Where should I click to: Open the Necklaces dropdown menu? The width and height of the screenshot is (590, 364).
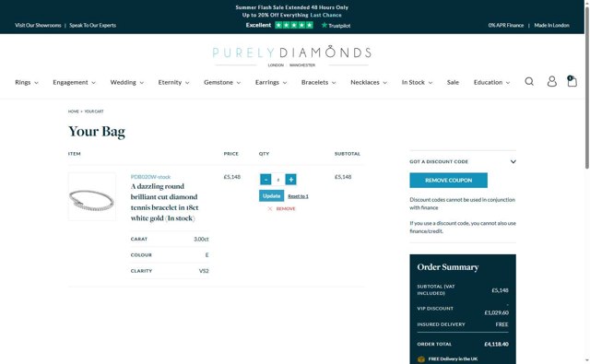point(369,82)
